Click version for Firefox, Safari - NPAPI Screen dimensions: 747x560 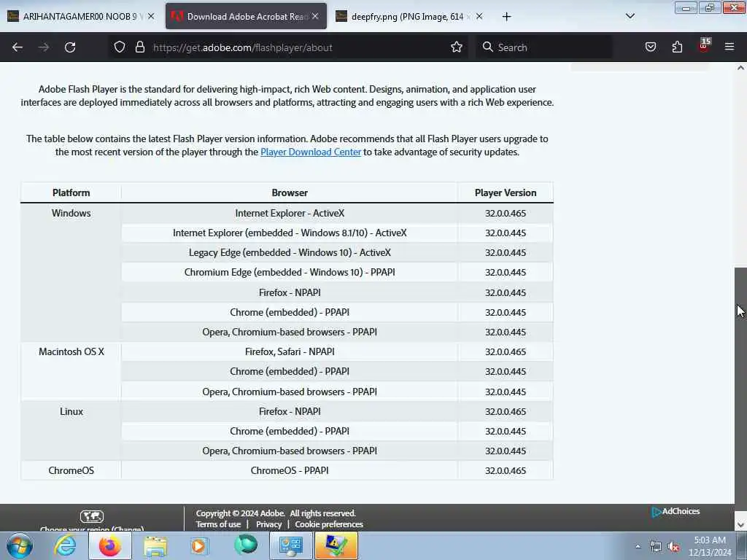coord(506,352)
